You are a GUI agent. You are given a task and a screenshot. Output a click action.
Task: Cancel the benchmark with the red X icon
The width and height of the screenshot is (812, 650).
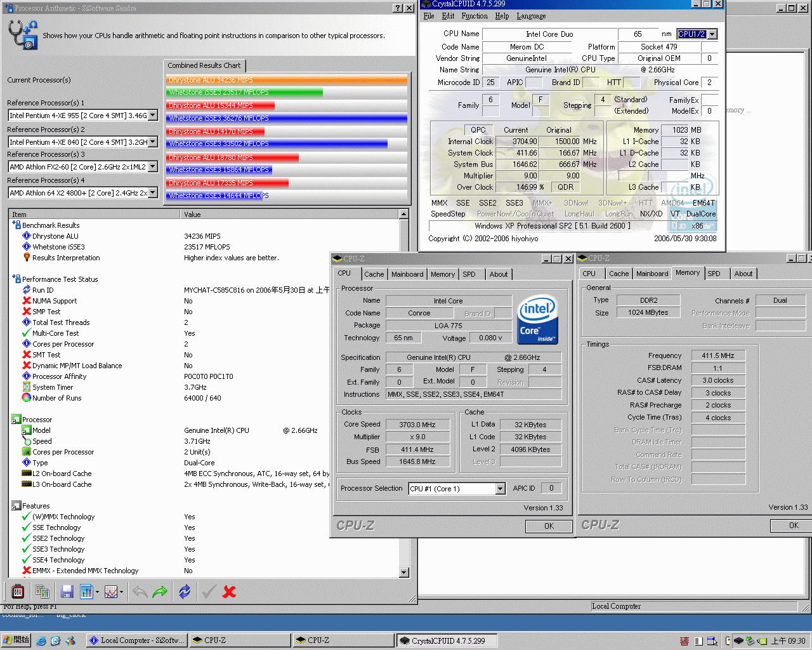coord(228,591)
